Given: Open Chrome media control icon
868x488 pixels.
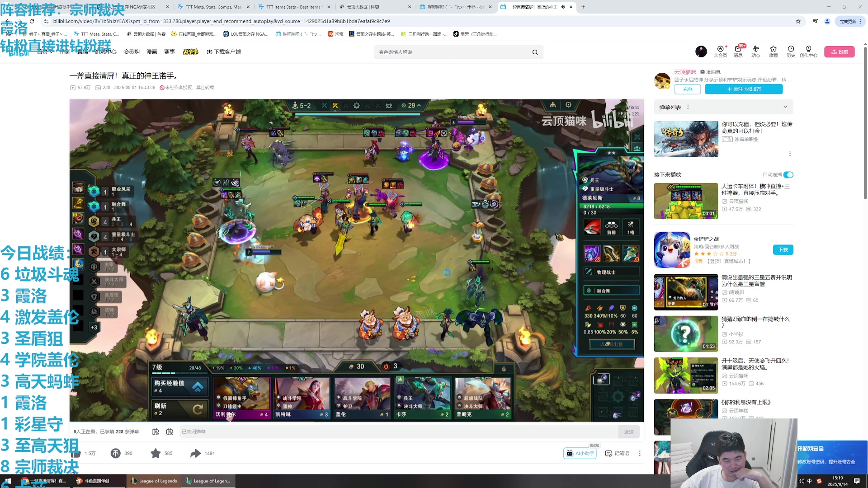Looking at the screenshot, I should pos(815,21).
